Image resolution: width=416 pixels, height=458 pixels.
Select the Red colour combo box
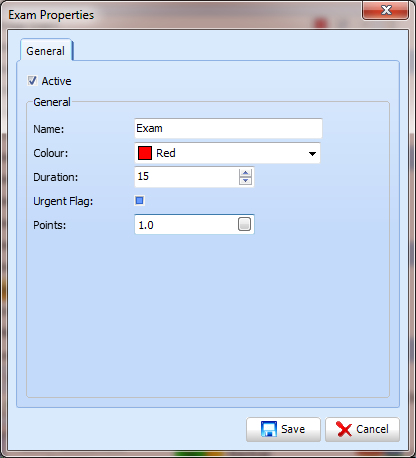click(227, 153)
